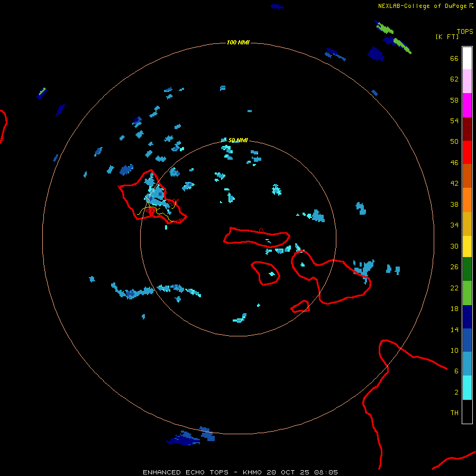Click the cyan legend swatch

point(467,388)
